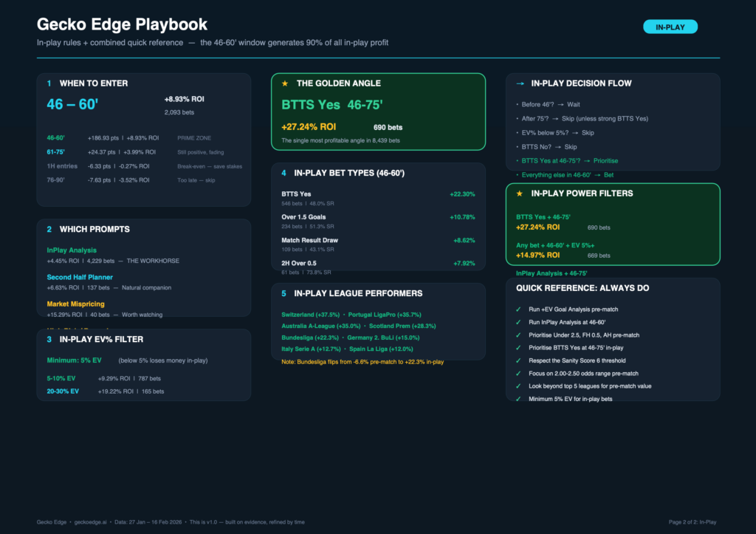Click the checkmark next to Respect the Sanity Score 6 threshold
756x534 pixels.
point(519,360)
